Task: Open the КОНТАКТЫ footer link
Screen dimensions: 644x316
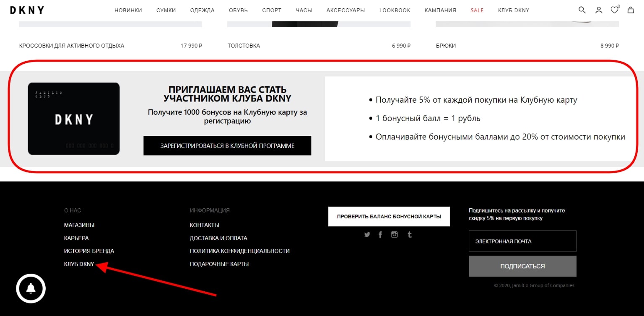Action: coord(205,225)
